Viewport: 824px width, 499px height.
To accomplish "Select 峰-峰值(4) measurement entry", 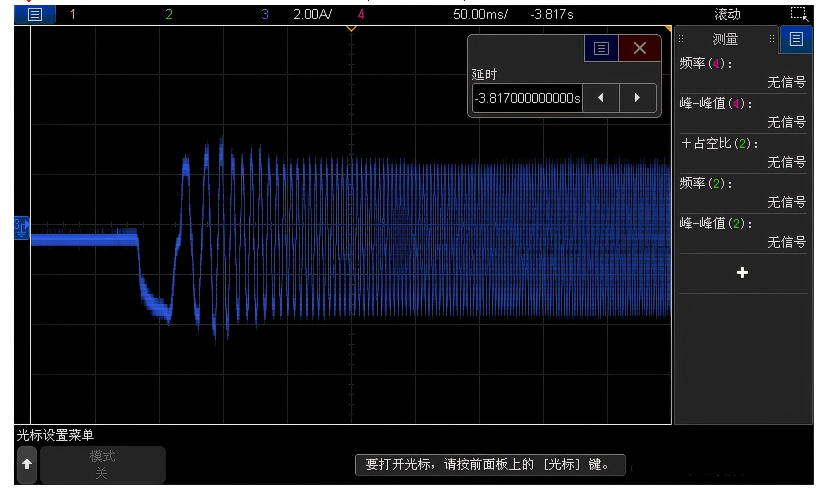I will (x=743, y=113).
